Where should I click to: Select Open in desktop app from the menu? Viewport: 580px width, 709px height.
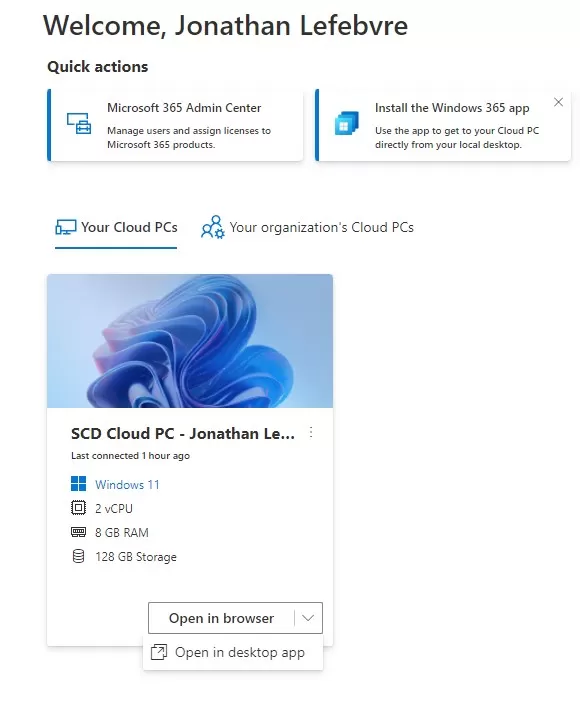(x=233, y=652)
